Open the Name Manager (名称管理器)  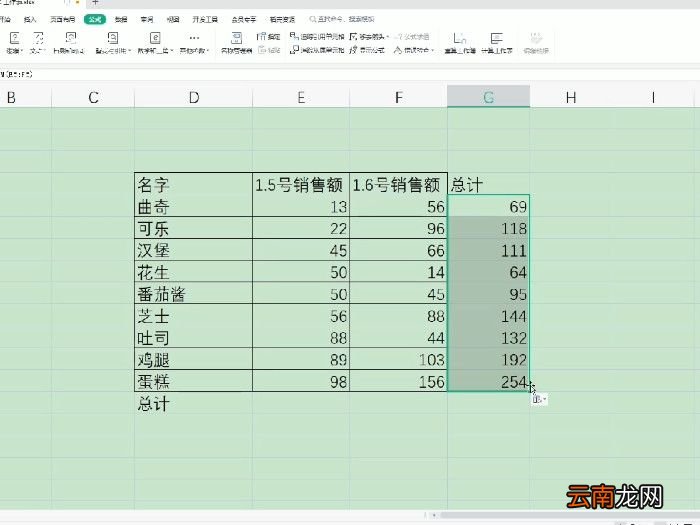point(237,43)
